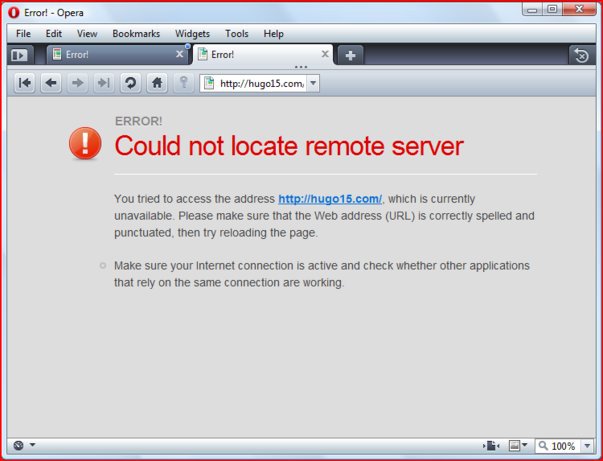
Task: Click the red error exclamation icon
Action: (85, 143)
